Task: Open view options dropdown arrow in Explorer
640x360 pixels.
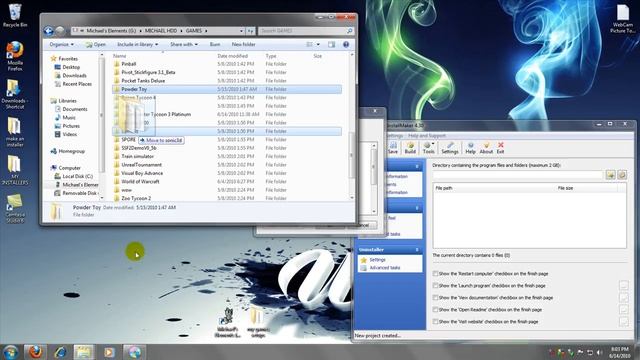Action: coord(318,44)
